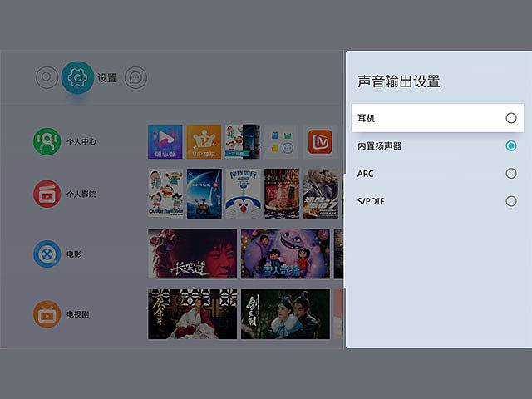532x399 pixels.
Task: Open the action movie poster with bald man
Action: (x=321, y=194)
